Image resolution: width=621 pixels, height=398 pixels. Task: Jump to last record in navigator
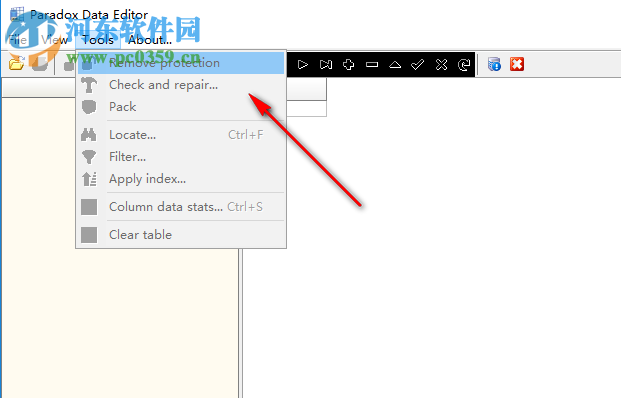(x=326, y=65)
